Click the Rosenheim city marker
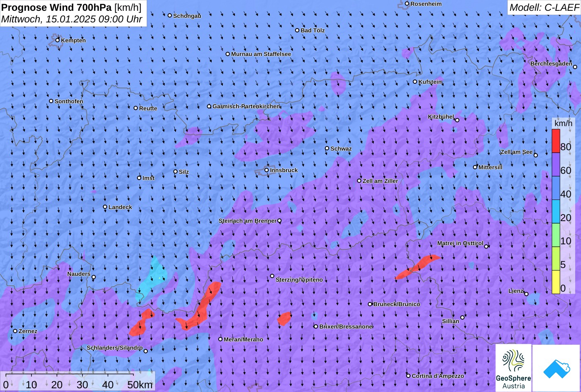Viewport: 581px width, 392px height. (407, 4)
